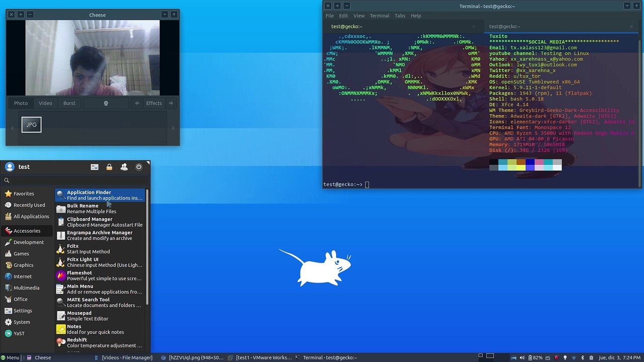This screenshot has height=362, width=644.
Task: Show next effects page with right arrow
Action: 171,103
